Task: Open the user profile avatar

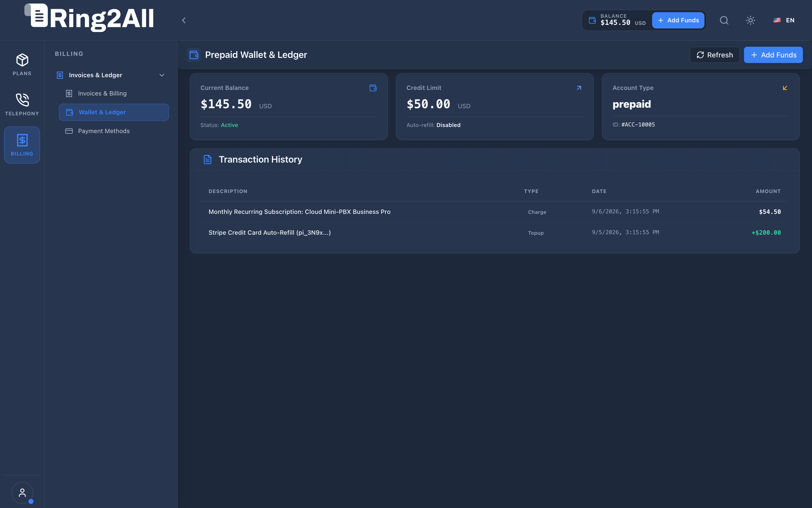Action: [x=22, y=493]
